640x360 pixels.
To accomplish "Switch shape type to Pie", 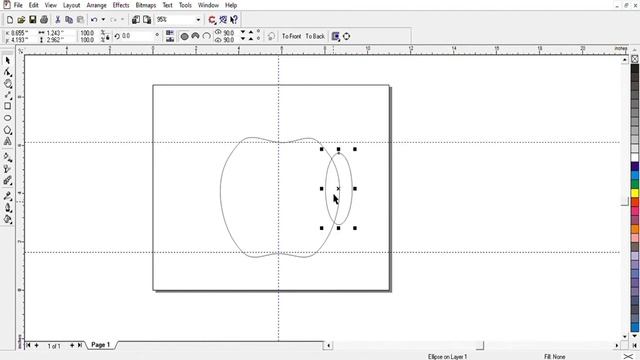I will (x=196, y=36).
